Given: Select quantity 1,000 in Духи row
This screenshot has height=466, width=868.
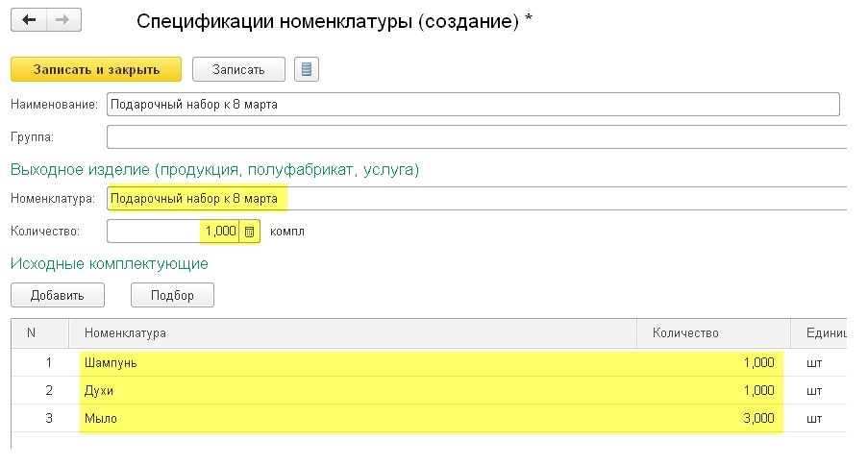Looking at the screenshot, I should (x=713, y=390).
